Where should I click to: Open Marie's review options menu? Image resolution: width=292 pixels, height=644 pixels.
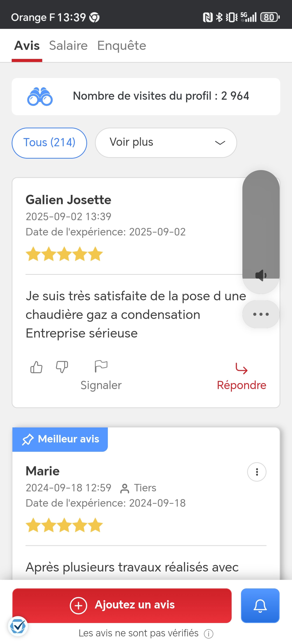pyautogui.click(x=257, y=472)
